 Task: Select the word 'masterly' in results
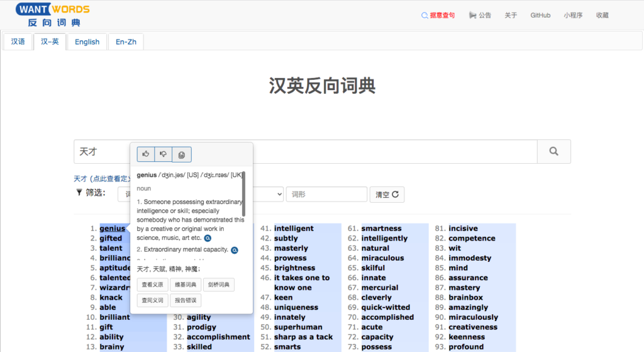click(x=291, y=248)
